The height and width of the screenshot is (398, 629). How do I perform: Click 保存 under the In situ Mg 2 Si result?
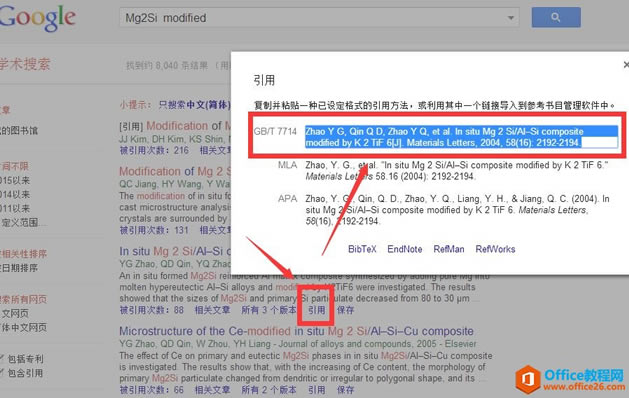(x=345, y=310)
